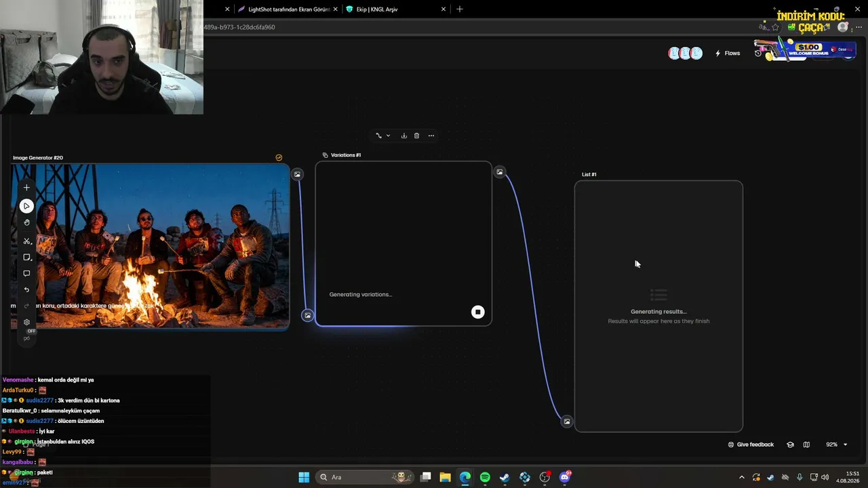This screenshot has width=868, height=488.
Task: Open the browser profile avatar
Action: pos(843,27)
